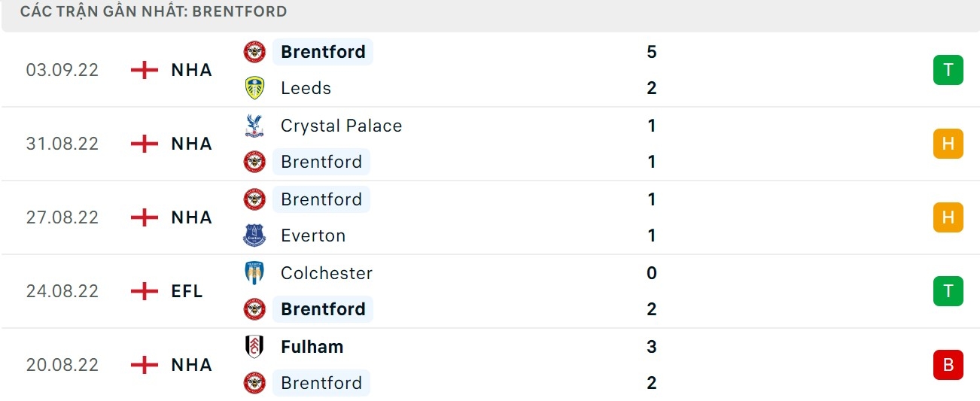Screen dimensions: 980x401
Task: Open the bold Fulham team link
Action: point(312,347)
